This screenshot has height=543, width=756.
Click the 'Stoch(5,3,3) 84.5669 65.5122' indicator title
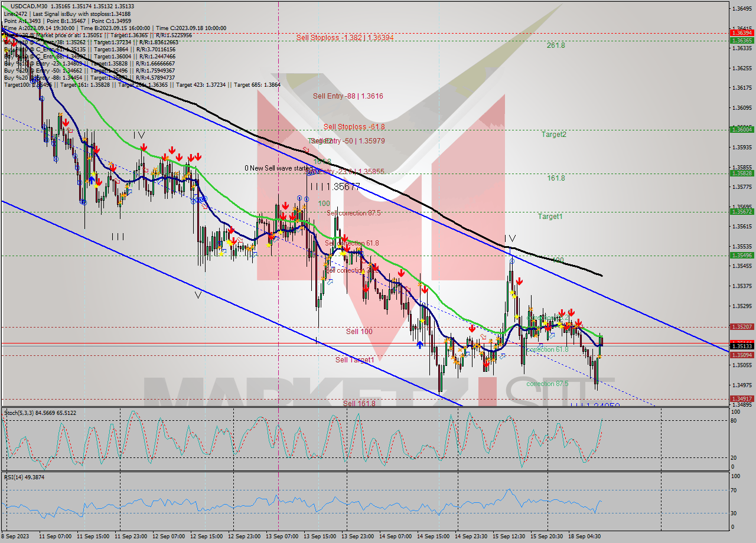[x=40, y=413]
